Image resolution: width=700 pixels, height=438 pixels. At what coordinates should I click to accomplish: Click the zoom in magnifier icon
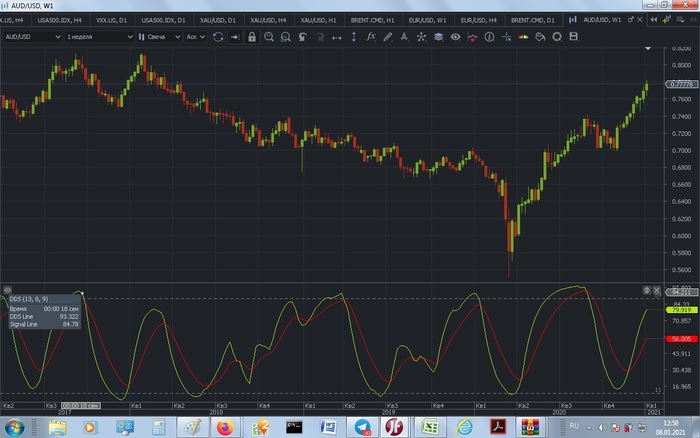[268, 37]
